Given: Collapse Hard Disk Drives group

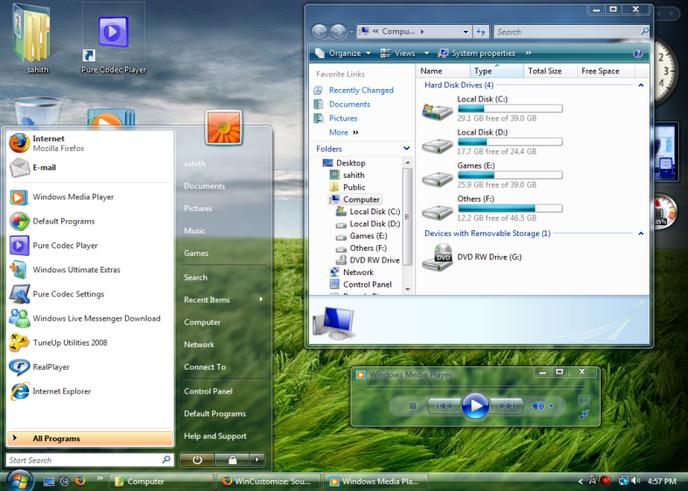Looking at the screenshot, I should 641,85.
